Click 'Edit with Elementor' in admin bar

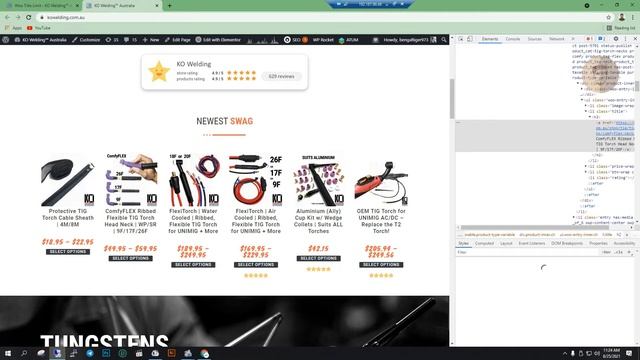[218, 40]
